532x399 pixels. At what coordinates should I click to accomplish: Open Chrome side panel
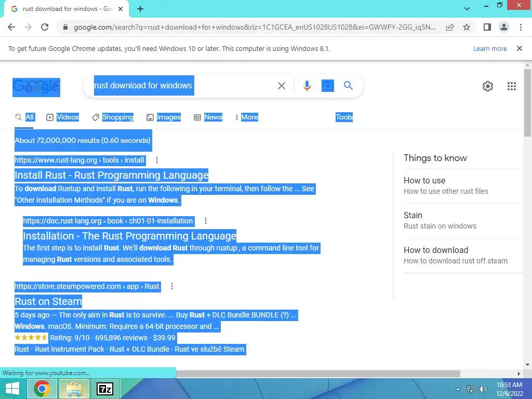tap(487, 27)
